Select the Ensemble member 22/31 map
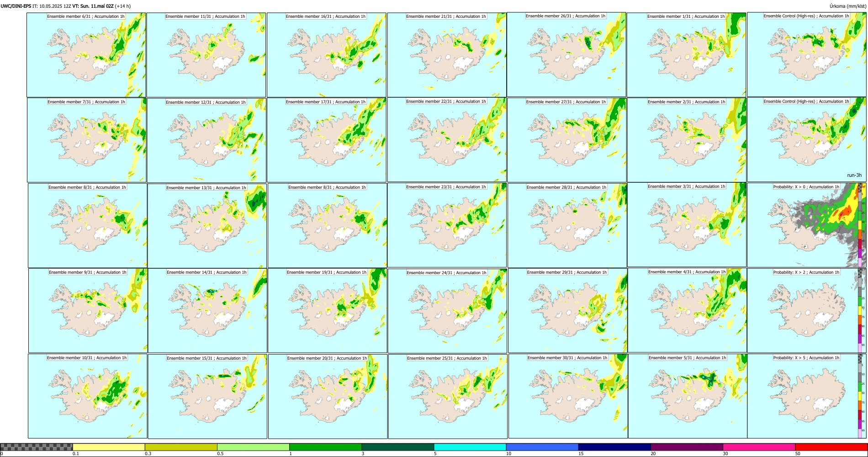This screenshot has width=868, height=457. pyautogui.click(x=447, y=140)
